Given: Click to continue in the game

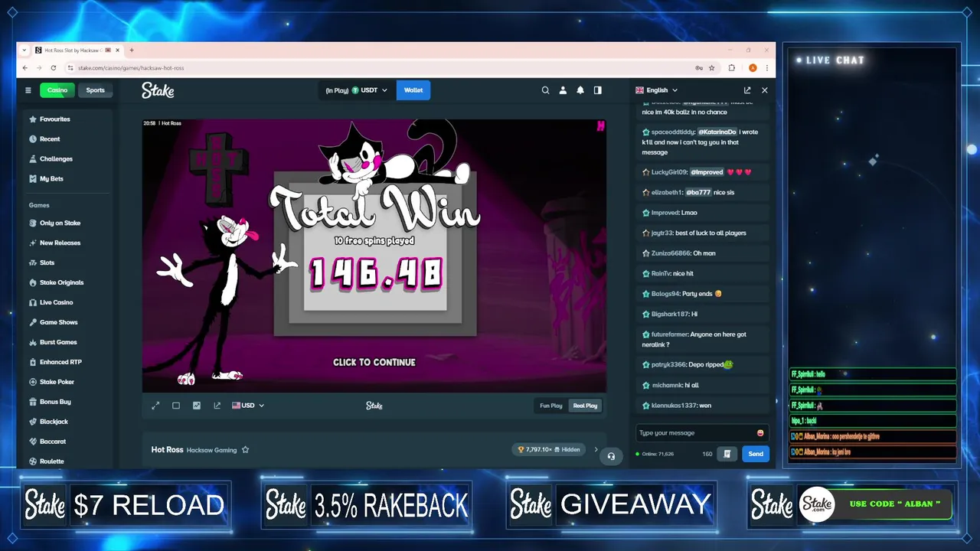Looking at the screenshot, I should (374, 363).
